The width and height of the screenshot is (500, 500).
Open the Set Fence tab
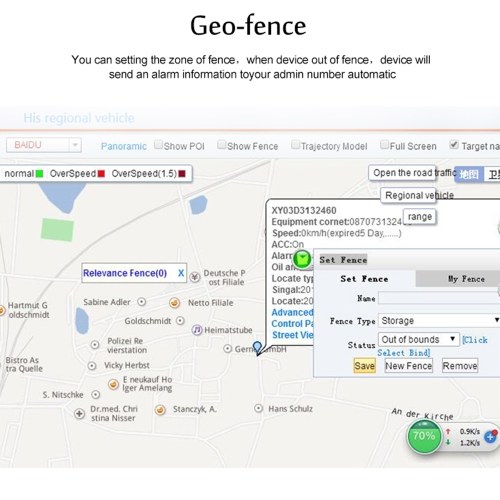pos(365,279)
